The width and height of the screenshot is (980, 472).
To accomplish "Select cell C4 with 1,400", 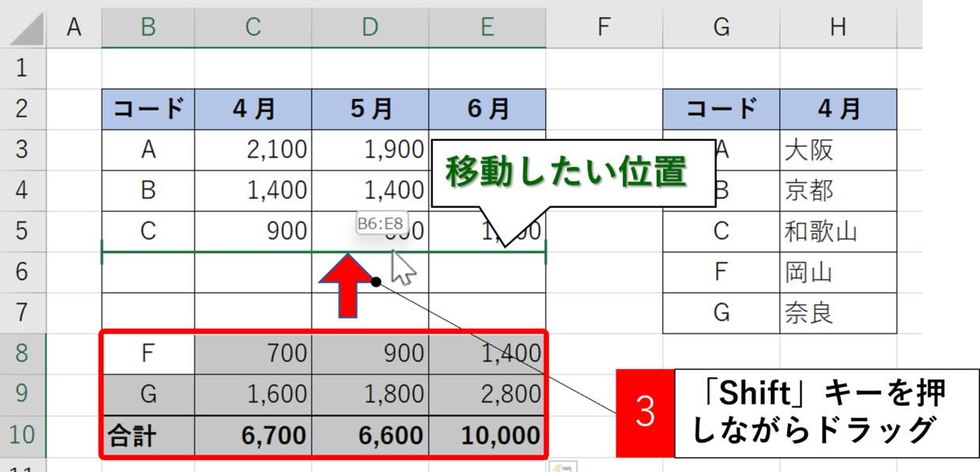I will click(x=253, y=191).
